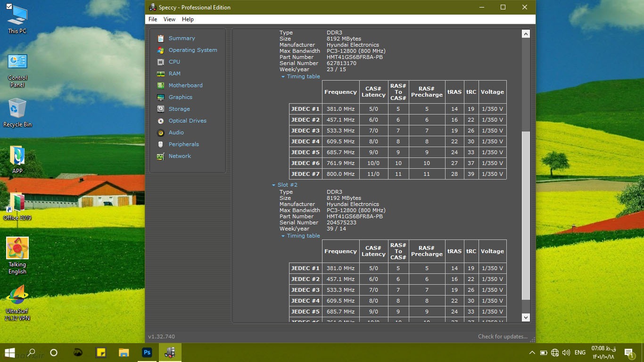Click the volume speaker tray icon
The height and width of the screenshot is (362, 644).
point(566,353)
